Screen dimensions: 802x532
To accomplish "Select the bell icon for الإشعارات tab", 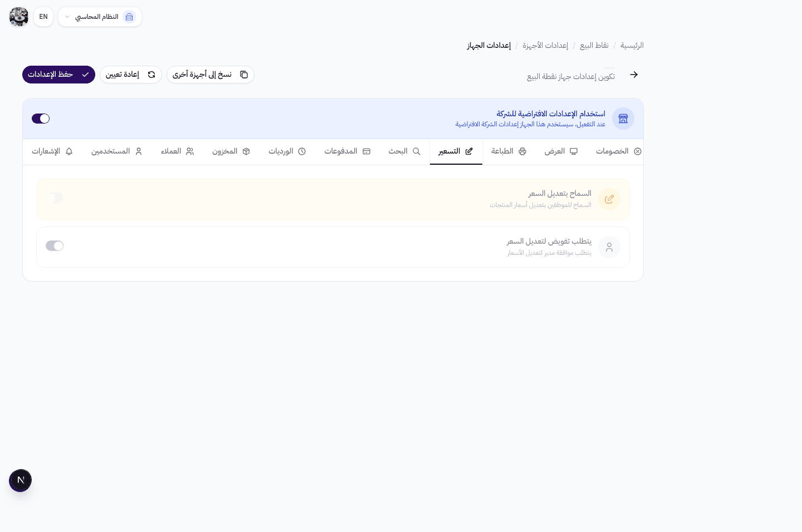I will click(x=69, y=151).
